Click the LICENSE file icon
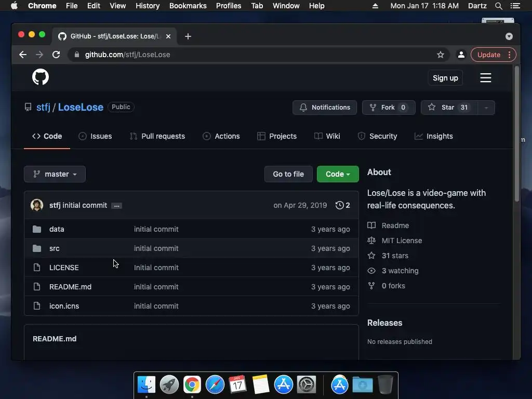The image size is (532, 399). tap(37, 268)
